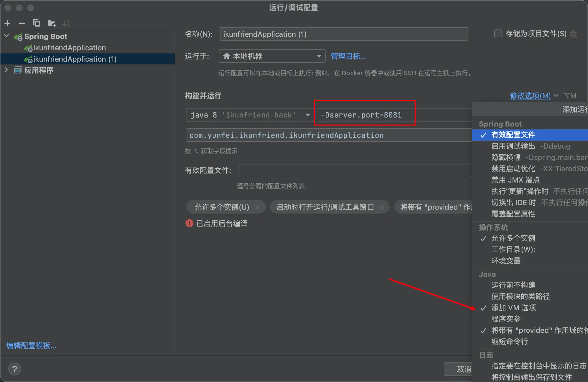Move configuration into new folder
The height and width of the screenshot is (382, 588).
pos(52,23)
